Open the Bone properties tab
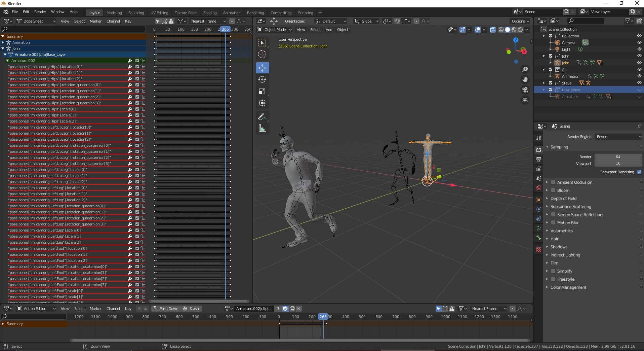 pos(539,238)
